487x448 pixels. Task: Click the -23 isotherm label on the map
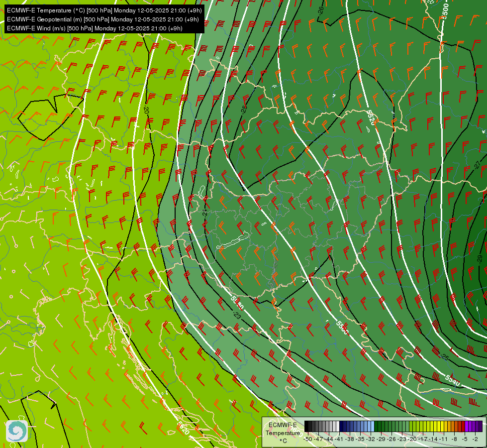pos(237,315)
